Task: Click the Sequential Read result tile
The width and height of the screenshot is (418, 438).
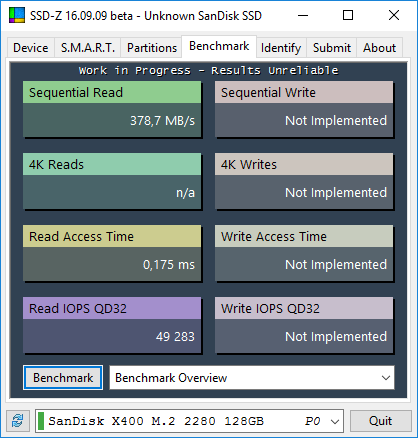Action: click(112, 109)
